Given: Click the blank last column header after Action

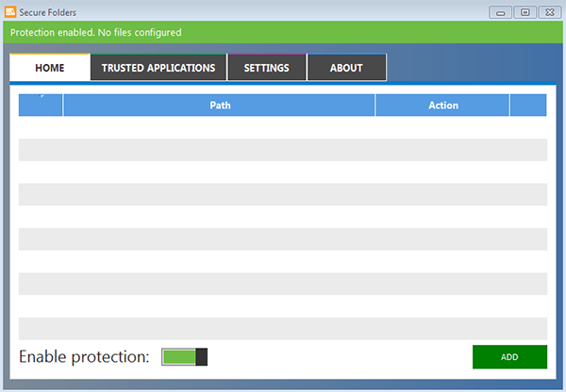Looking at the screenshot, I should pos(528,106).
